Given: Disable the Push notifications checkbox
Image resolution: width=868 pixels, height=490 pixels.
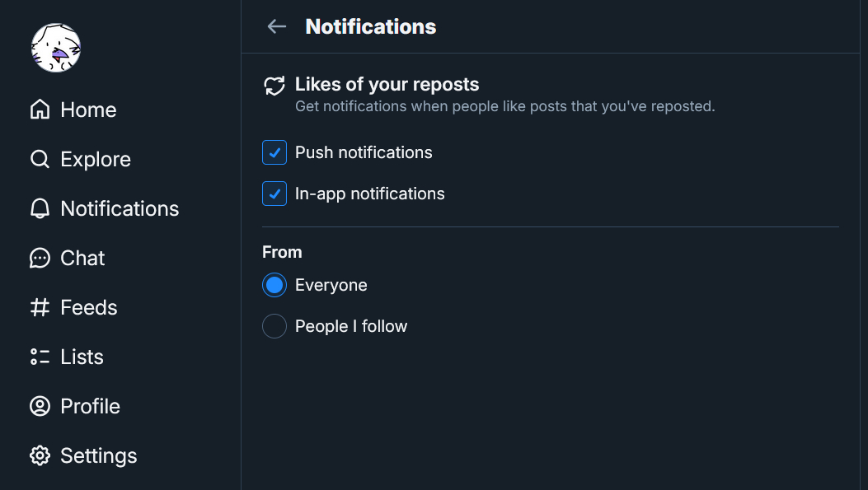Looking at the screenshot, I should point(274,152).
